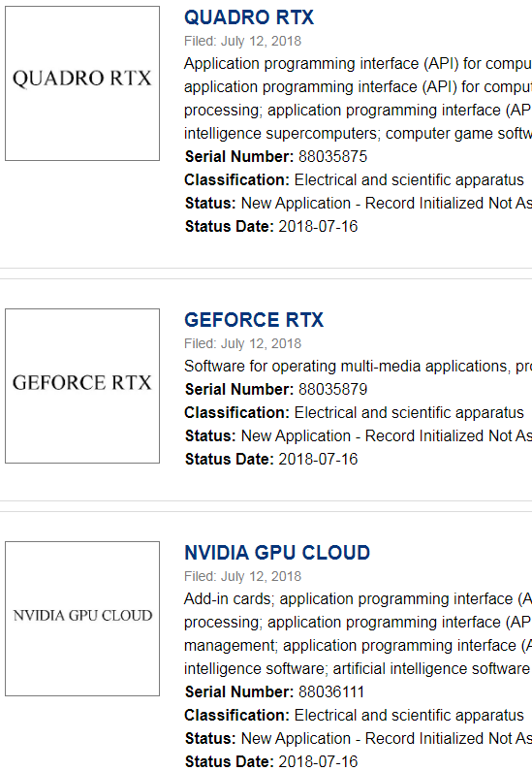532x771 pixels.
Task: Click the filed date under GEFORCE RTX
Action: (242, 343)
